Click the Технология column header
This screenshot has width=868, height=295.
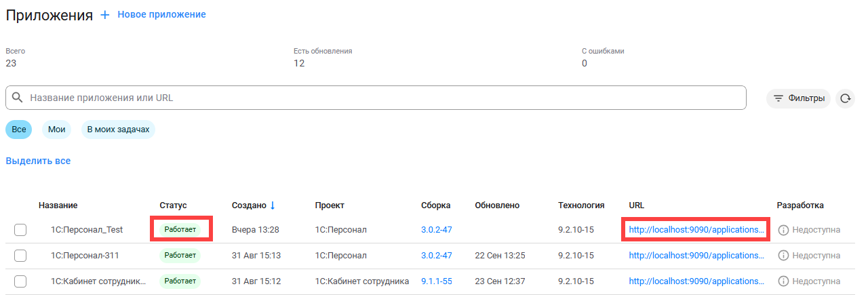[x=581, y=205]
